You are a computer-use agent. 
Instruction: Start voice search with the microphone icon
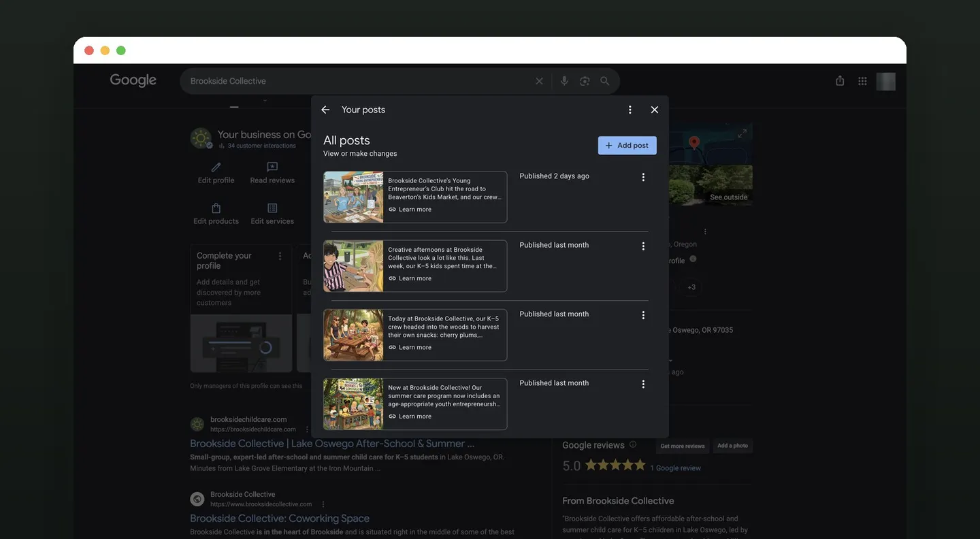point(564,81)
